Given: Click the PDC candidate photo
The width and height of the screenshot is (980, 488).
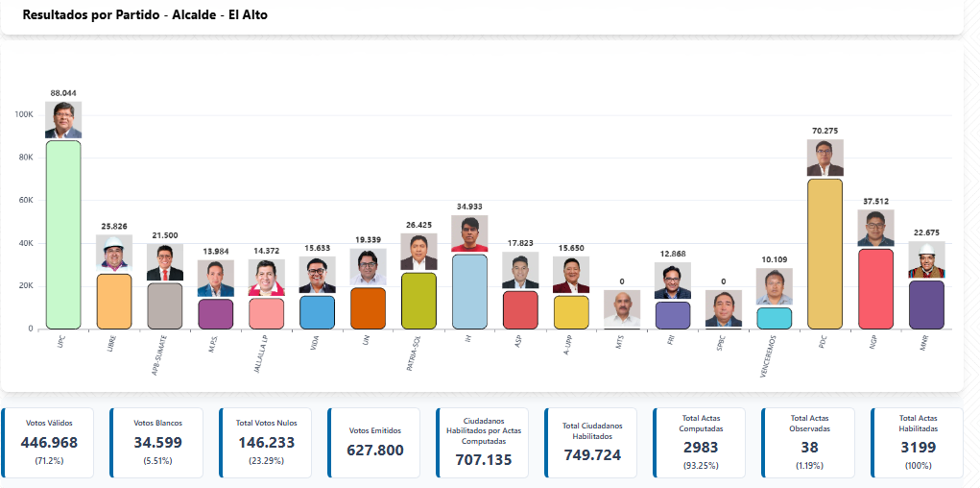Looking at the screenshot, I should [825, 159].
